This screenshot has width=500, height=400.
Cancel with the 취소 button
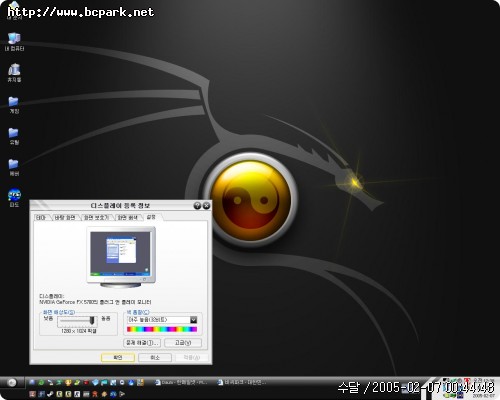[x=155, y=358]
